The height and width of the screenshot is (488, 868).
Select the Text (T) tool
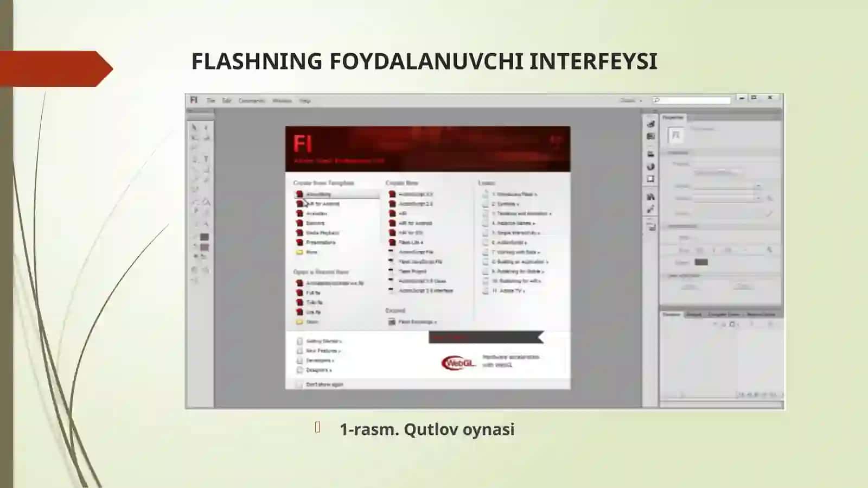206,159
